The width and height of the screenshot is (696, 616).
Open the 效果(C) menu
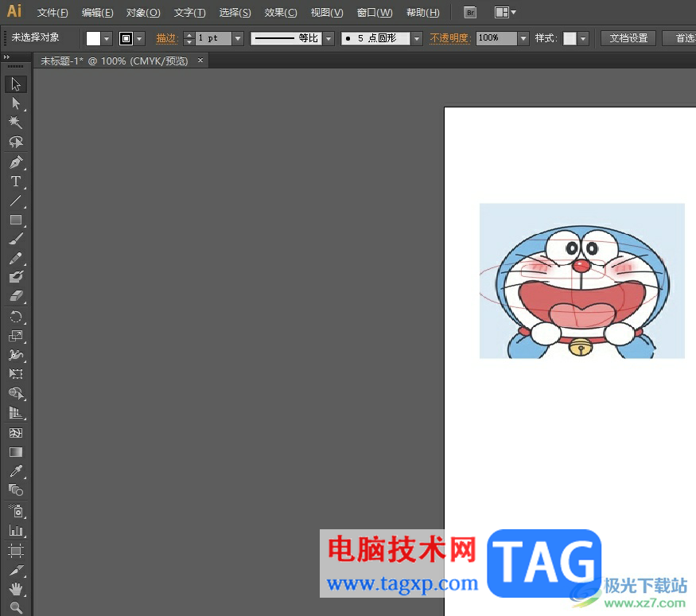pos(281,13)
